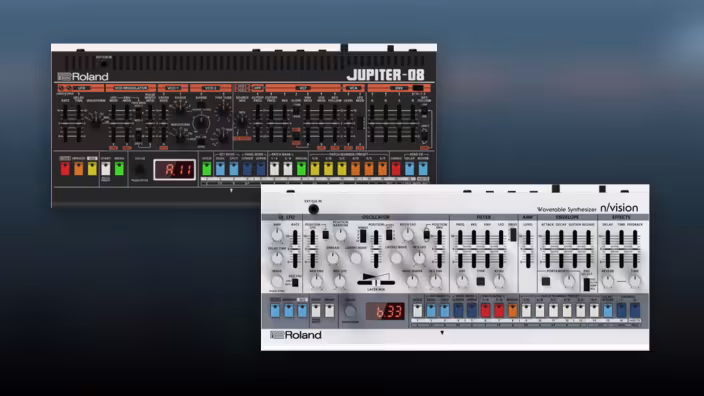Viewport: 704px width, 396px height.
Task: Click the green MENU button on Jupiter-08
Action: [x=119, y=168]
